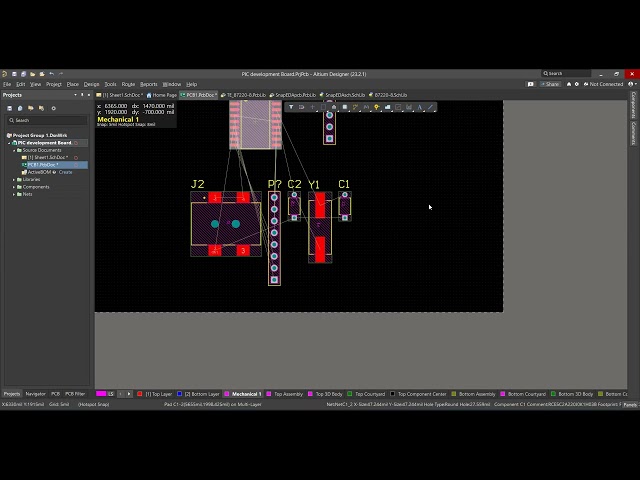Switch to Navigator panel tab
Viewport: 640px width, 480px height.
click(36, 394)
